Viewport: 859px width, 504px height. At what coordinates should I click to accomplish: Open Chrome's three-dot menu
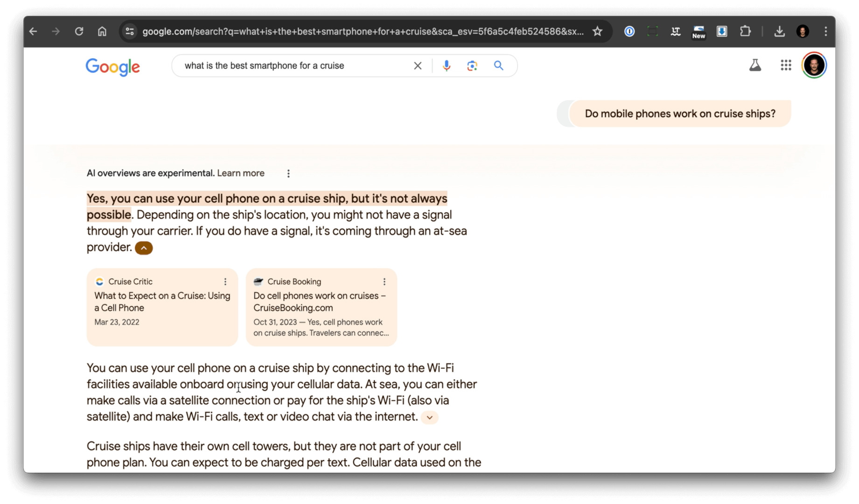click(x=825, y=31)
